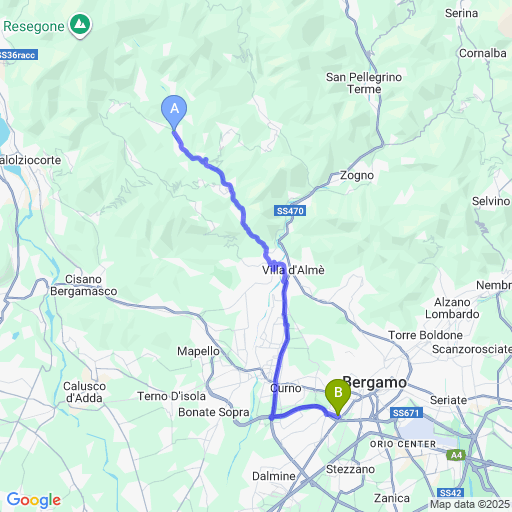Viewport: 512px width, 512px height.
Task: Click the ORIO CENTER label
Action: tap(403, 444)
